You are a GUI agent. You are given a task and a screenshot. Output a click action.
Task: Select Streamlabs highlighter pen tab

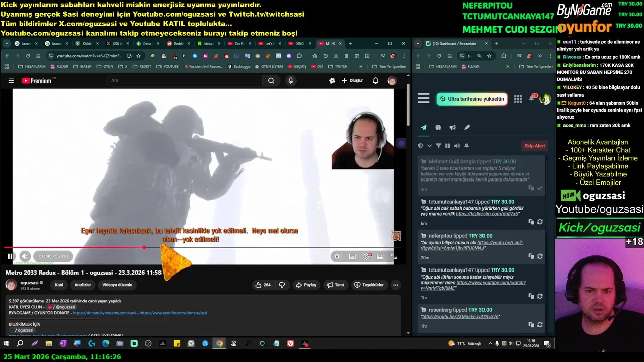pyautogui.click(x=467, y=128)
